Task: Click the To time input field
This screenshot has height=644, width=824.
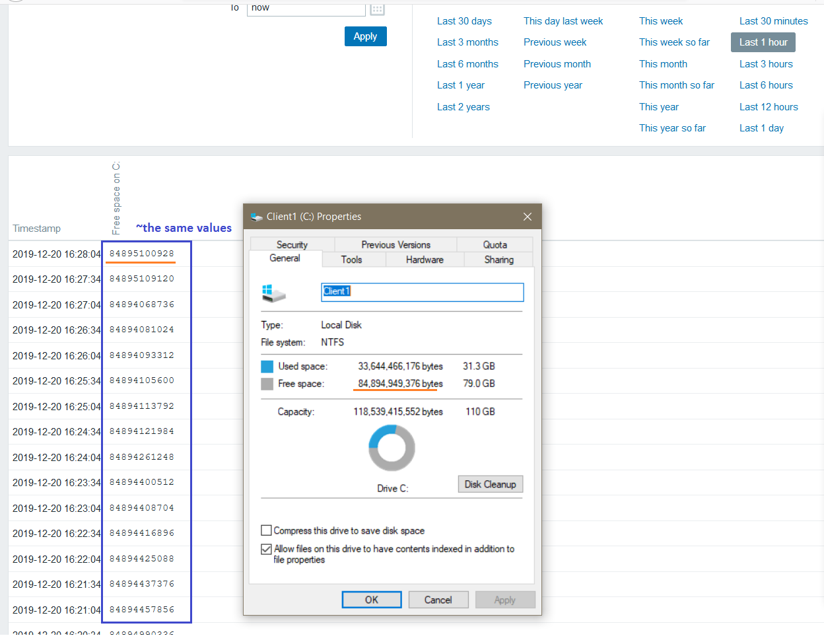Action: coord(306,9)
